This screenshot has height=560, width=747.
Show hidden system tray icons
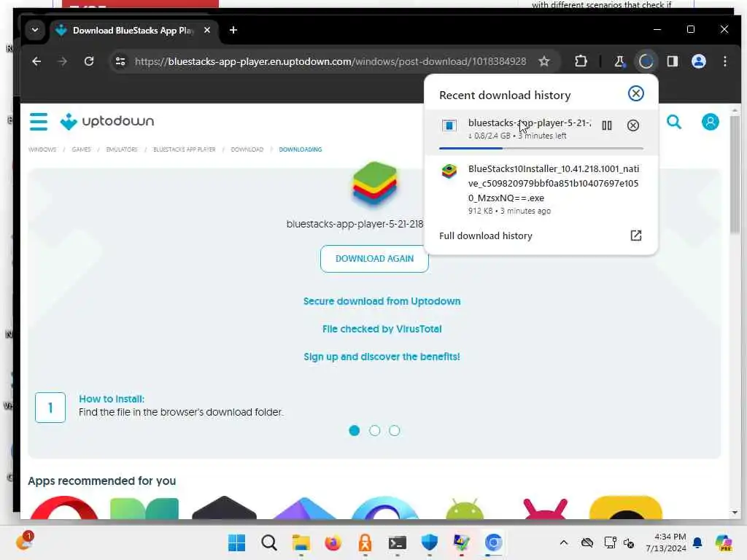pyautogui.click(x=563, y=542)
